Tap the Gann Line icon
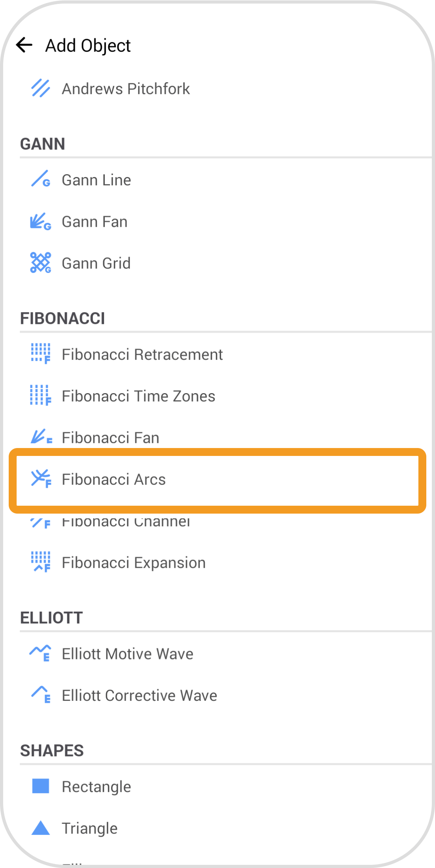This screenshot has width=435, height=868. point(40,179)
